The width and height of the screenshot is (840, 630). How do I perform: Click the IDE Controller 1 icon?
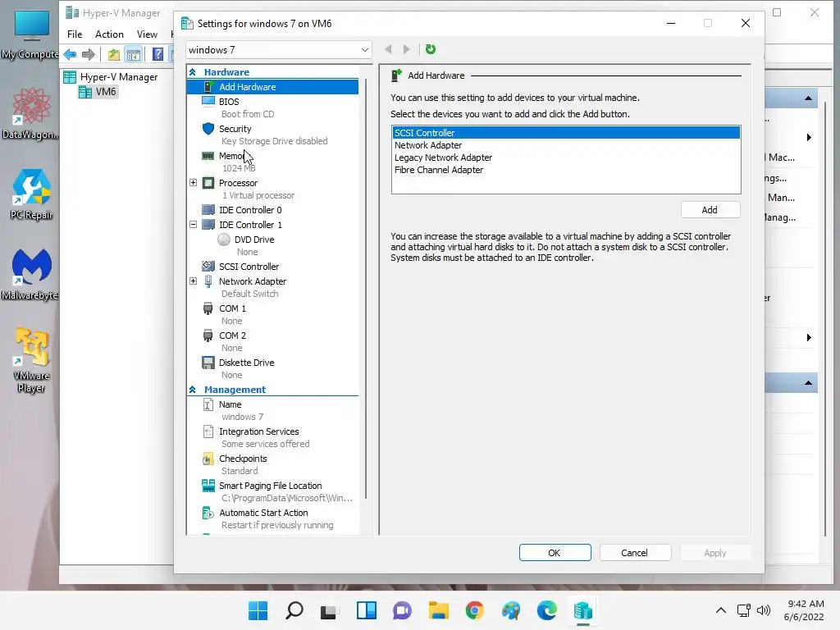coord(208,225)
